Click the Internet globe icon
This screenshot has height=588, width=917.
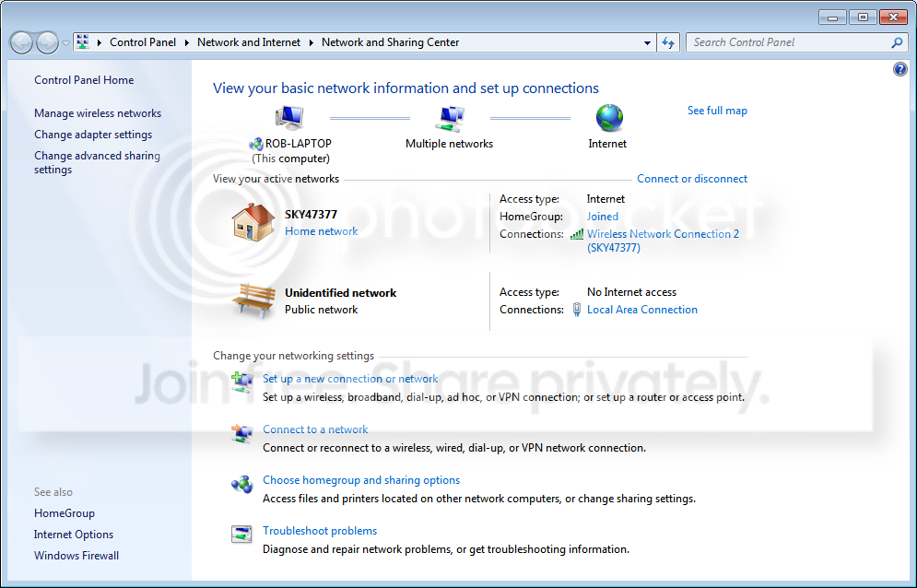[x=609, y=118]
